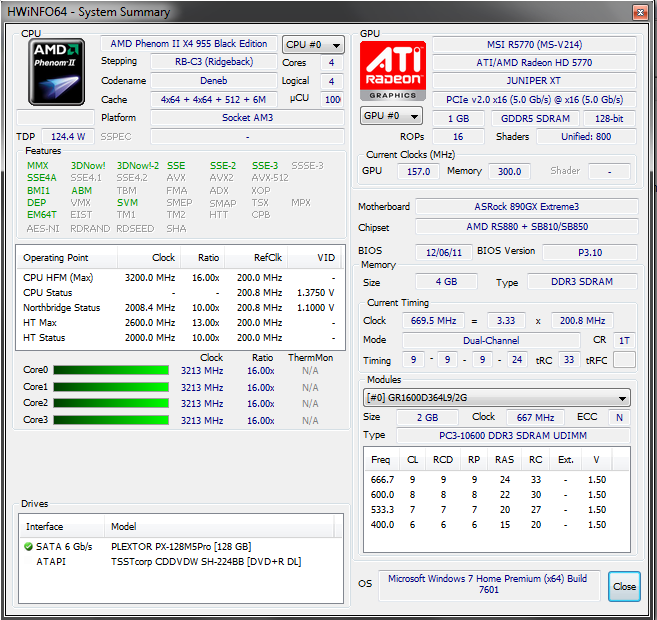Click the BIOS Version P3.10 field

(590, 253)
